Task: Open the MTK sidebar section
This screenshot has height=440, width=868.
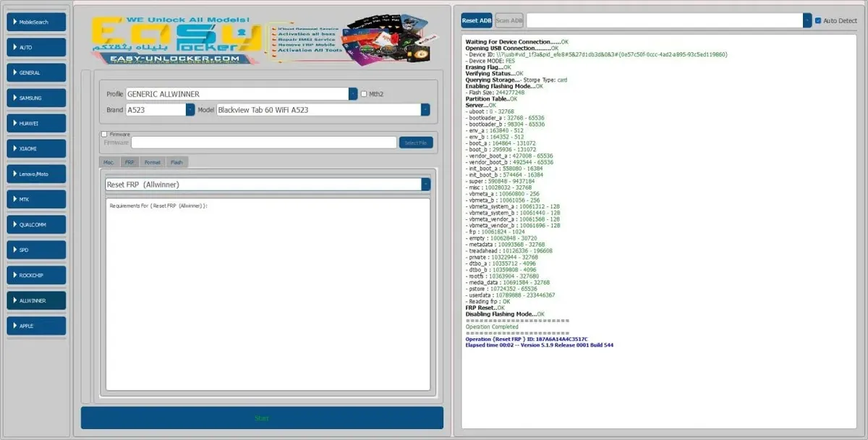Action: (36, 199)
